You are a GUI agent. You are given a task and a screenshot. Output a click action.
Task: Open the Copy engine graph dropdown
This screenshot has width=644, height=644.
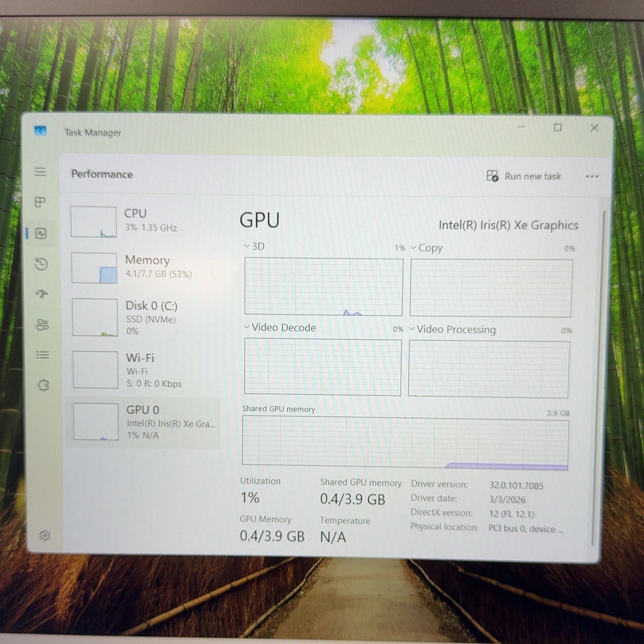pyautogui.click(x=414, y=248)
